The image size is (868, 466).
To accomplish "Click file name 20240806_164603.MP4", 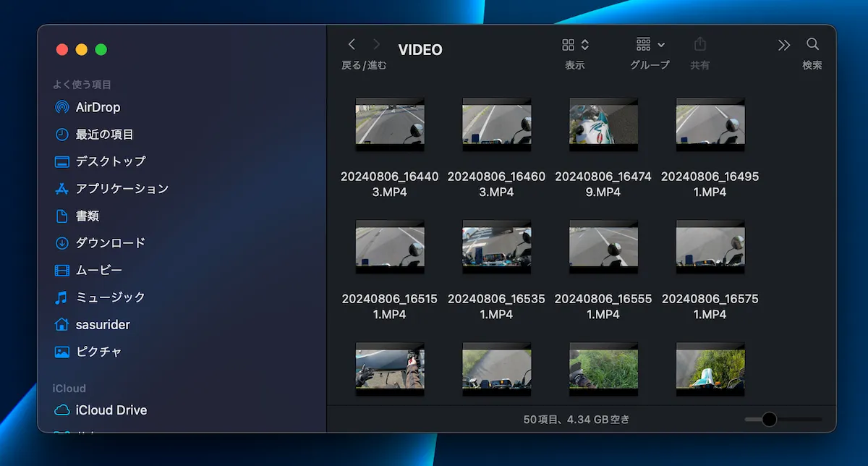I will click(x=497, y=184).
